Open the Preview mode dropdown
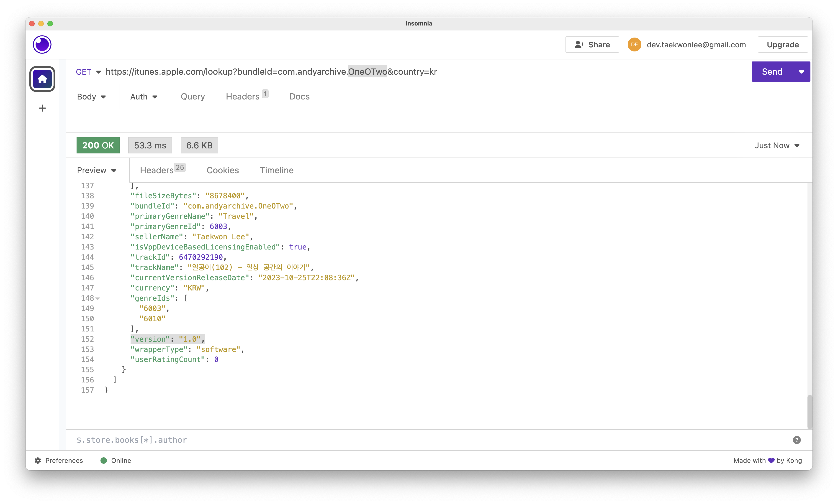The width and height of the screenshot is (838, 504). [97, 171]
